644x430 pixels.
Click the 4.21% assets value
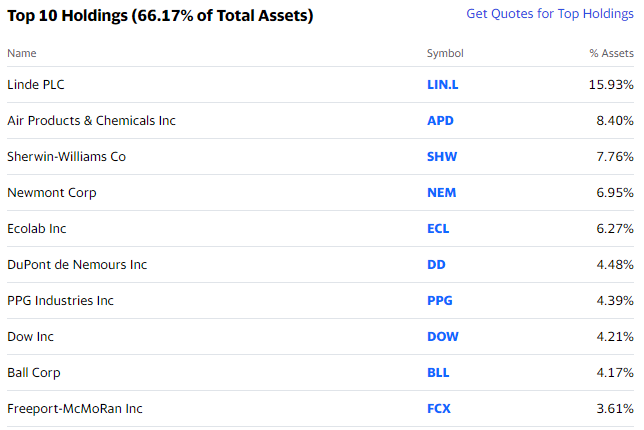615,337
